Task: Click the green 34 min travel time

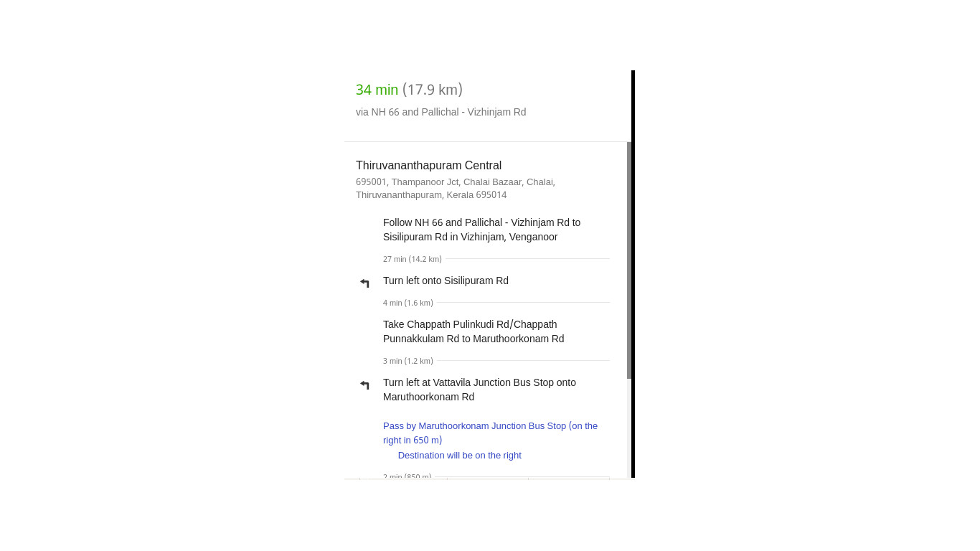Action: 377,90
